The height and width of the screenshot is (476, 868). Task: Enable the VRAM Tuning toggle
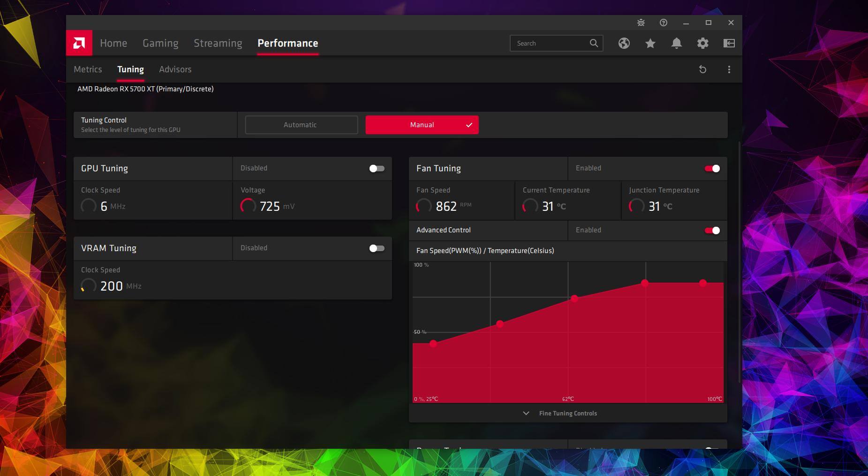point(377,248)
